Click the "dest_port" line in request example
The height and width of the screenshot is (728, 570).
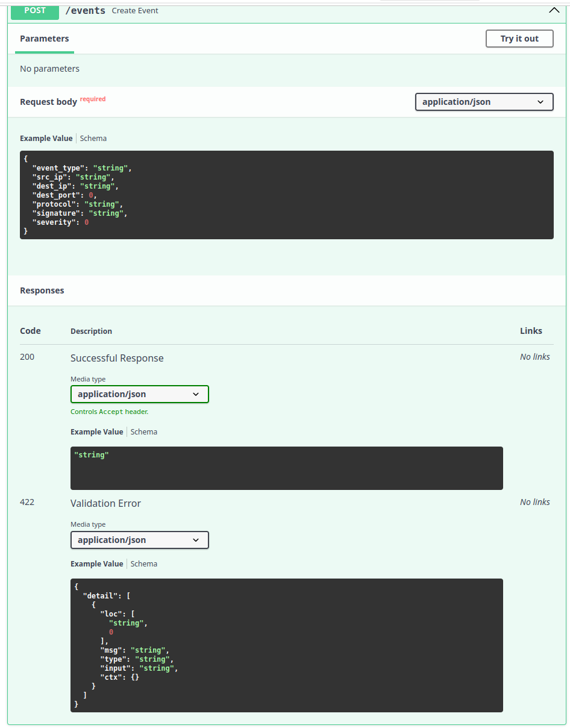click(x=64, y=195)
